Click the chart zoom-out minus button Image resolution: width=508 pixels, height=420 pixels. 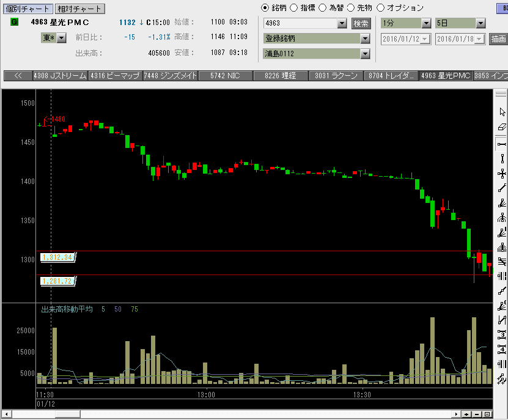pyautogui.click(x=477, y=414)
